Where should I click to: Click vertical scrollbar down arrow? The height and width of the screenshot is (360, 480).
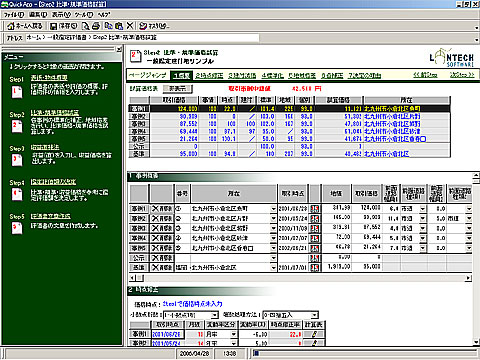coord(476,342)
